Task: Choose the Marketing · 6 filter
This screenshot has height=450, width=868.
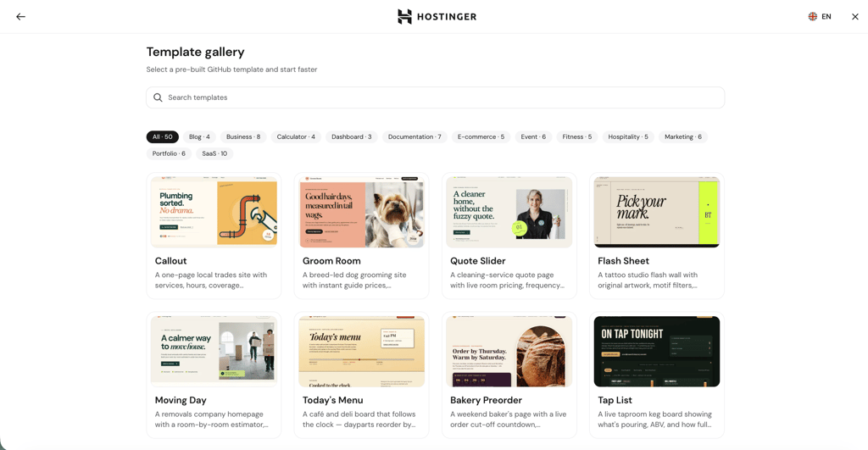Action: (682, 136)
